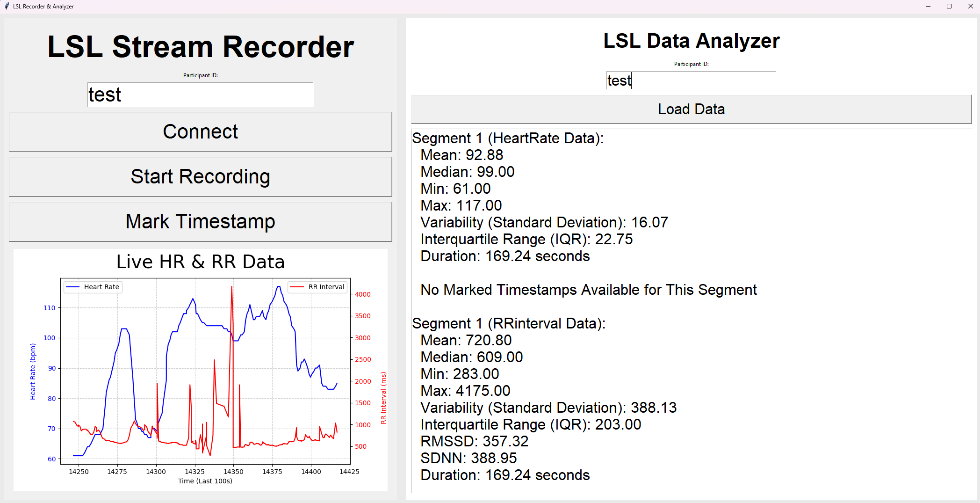Image resolution: width=980 pixels, height=503 pixels.
Task: Click the 'No Marked Timestamps Available' message
Action: click(589, 290)
